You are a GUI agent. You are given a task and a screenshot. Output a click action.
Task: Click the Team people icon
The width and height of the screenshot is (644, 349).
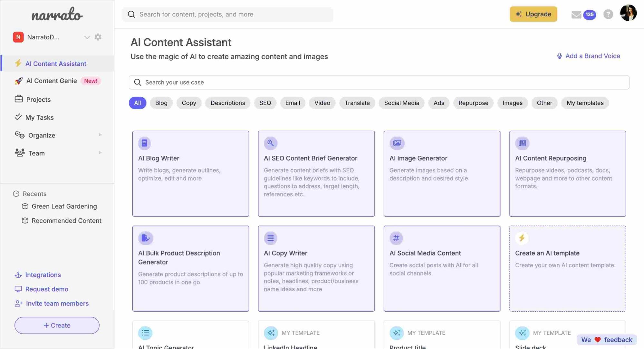click(20, 153)
